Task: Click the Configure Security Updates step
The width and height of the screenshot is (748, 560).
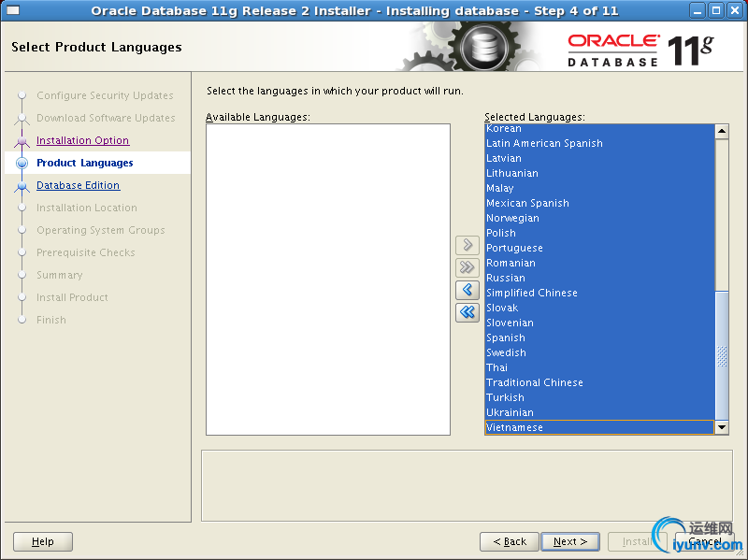Action: (x=105, y=95)
